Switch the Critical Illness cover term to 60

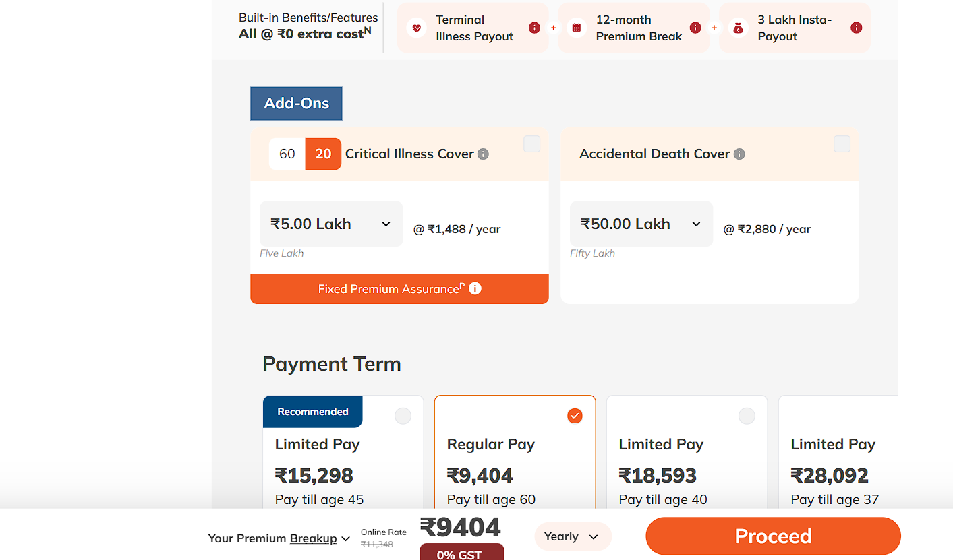[286, 154]
